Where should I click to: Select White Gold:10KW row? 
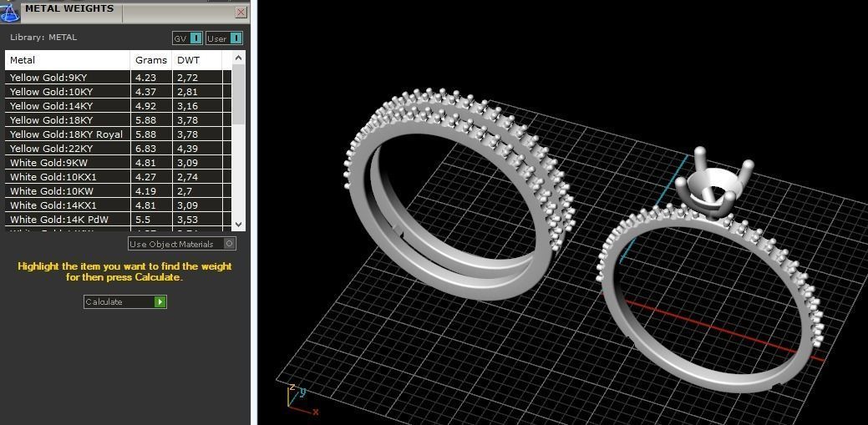coord(118,191)
